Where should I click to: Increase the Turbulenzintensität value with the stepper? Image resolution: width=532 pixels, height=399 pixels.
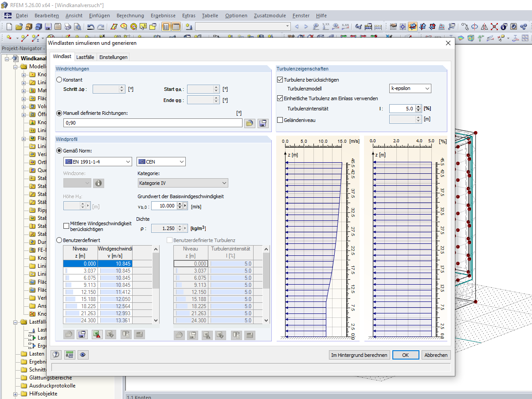coord(418,106)
